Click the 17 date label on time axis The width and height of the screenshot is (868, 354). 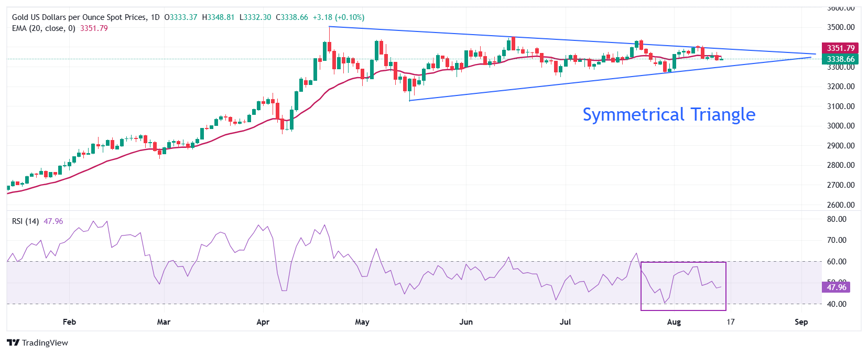730,322
